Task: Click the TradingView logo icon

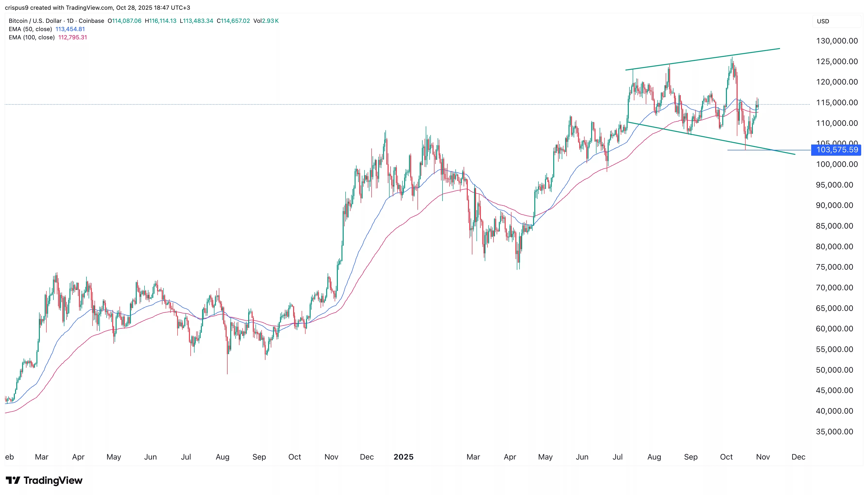Action: pyautogui.click(x=13, y=480)
